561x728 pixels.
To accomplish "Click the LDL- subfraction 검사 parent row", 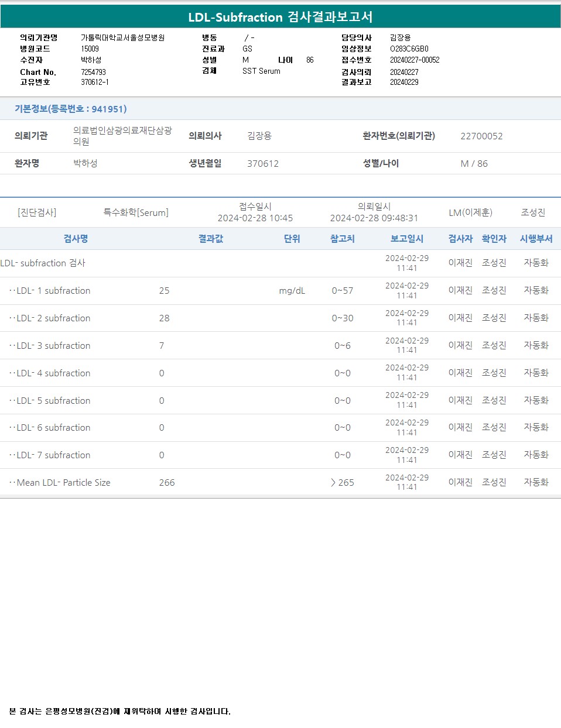I will coord(43,263).
